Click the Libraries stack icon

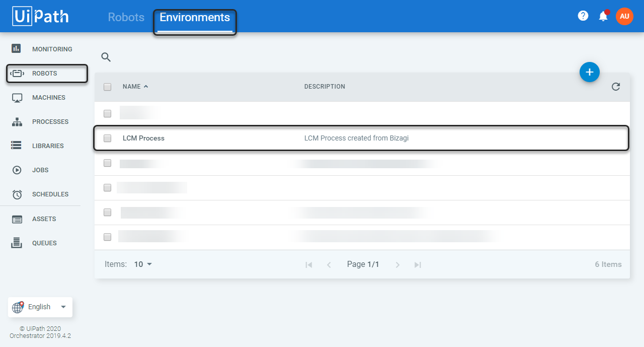point(17,146)
